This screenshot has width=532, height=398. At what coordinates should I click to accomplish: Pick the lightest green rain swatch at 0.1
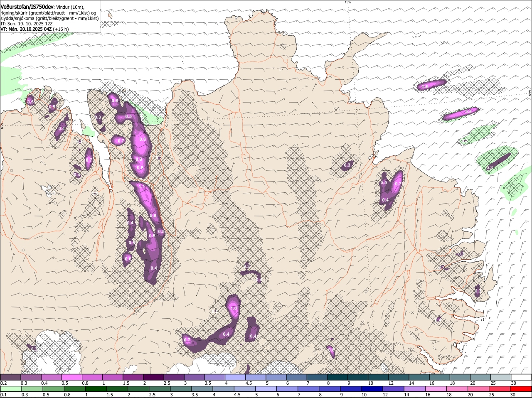tap(10, 389)
